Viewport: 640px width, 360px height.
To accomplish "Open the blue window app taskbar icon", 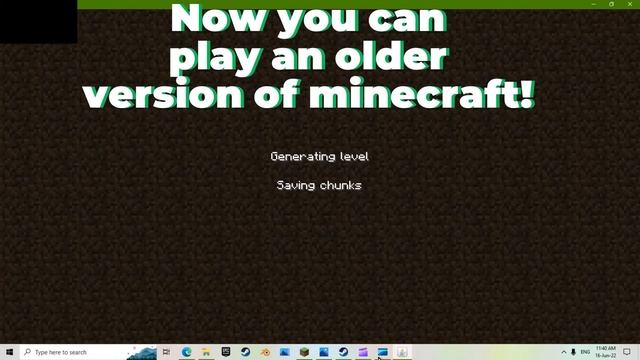I will click(382, 352).
